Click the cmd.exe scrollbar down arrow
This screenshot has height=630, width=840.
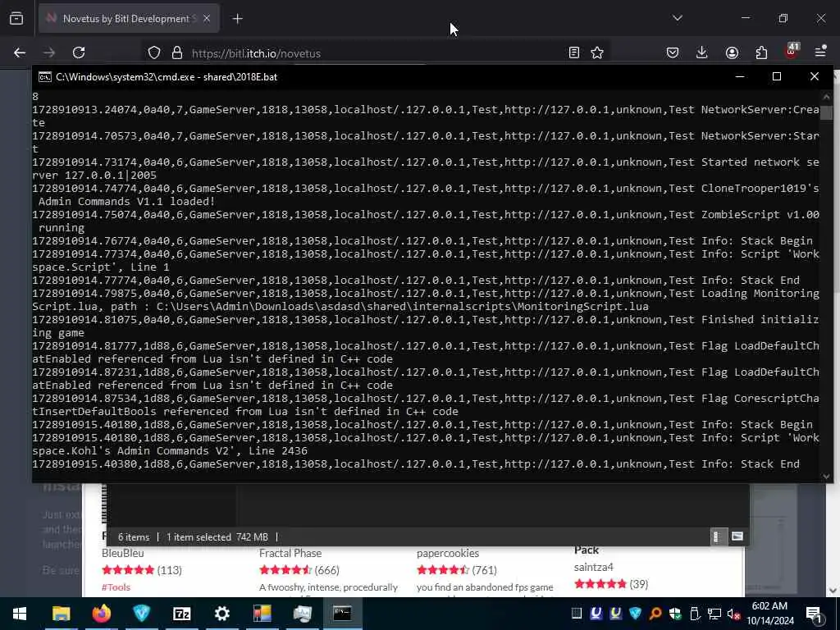(826, 476)
